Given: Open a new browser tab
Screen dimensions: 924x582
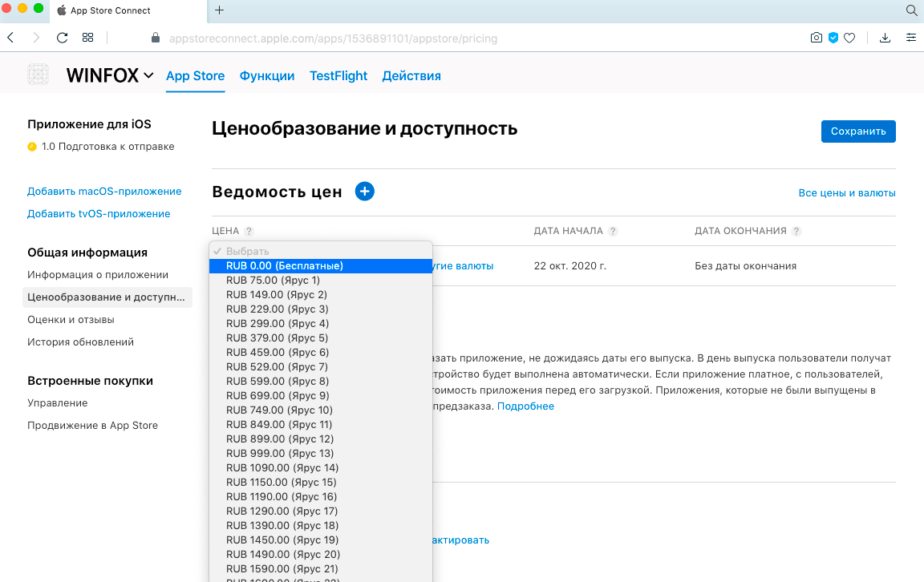Looking at the screenshot, I should (219, 10).
